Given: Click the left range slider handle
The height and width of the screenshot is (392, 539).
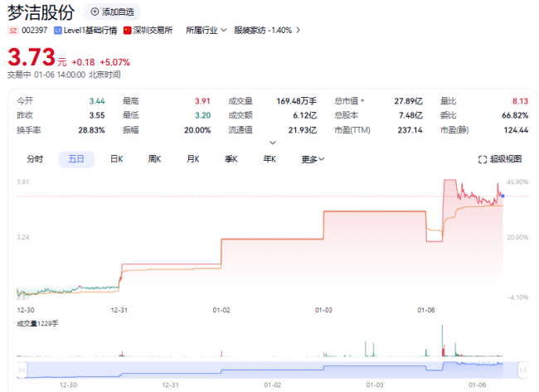Looking at the screenshot, I should click(x=22, y=370).
